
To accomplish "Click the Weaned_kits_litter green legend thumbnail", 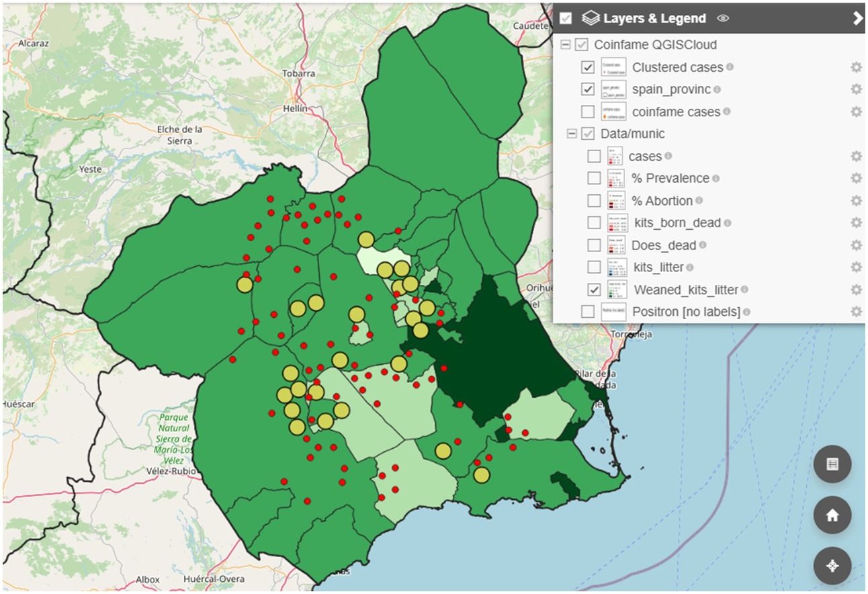I will (617, 290).
